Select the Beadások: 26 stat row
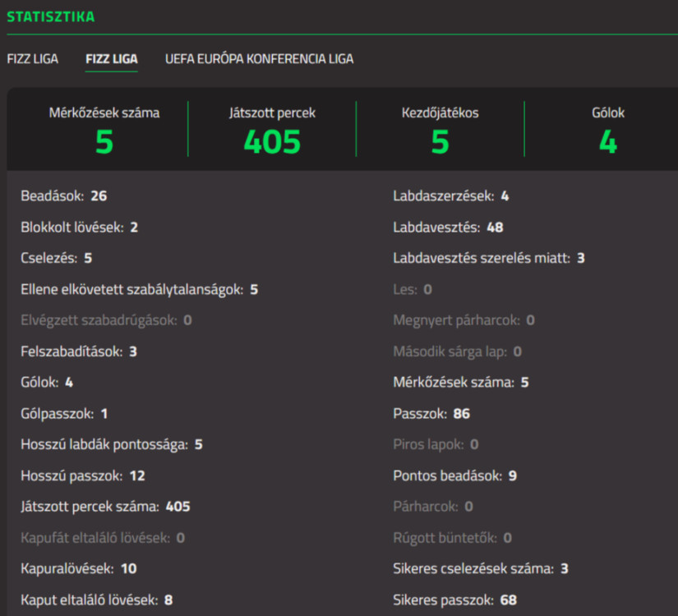 click(x=64, y=196)
